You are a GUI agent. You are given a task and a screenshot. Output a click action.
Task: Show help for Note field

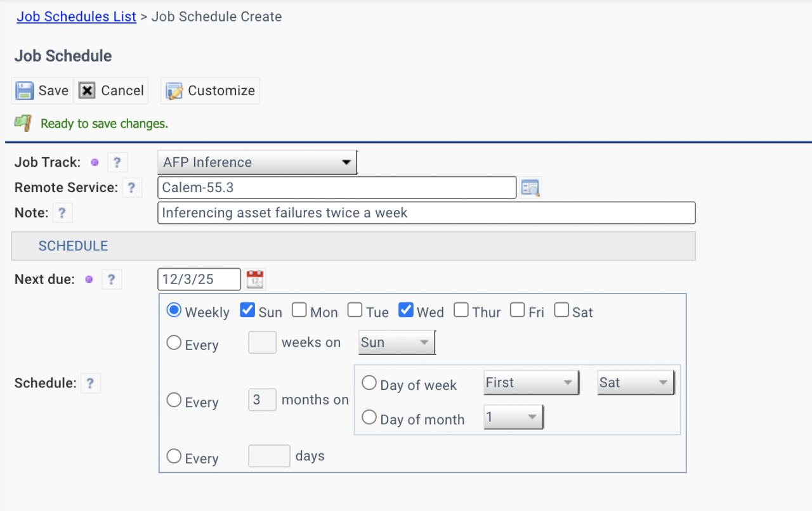pos(62,213)
